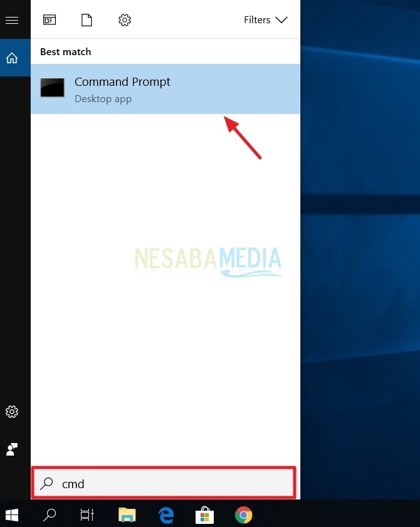The height and width of the screenshot is (527, 420).
Task: Launch File Explorer from the taskbar
Action: pyautogui.click(x=127, y=515)
